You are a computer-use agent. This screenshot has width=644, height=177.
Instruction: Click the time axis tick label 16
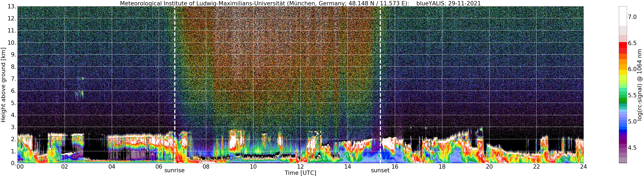click(x=395, y=167)
